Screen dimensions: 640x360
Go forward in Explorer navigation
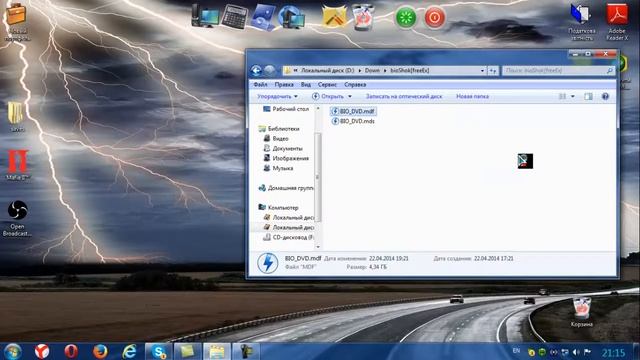click(269, 71)
